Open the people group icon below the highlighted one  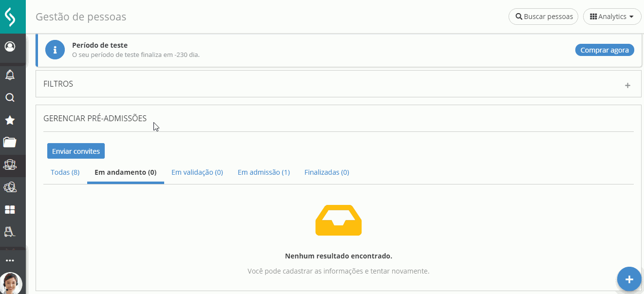pyautogui.click(x=10, y=187)
